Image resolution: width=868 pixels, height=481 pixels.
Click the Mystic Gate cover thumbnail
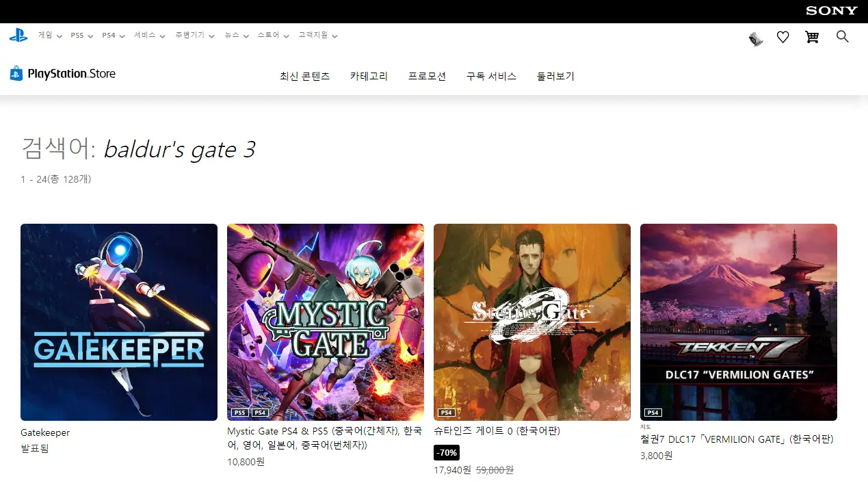[325, 322]
